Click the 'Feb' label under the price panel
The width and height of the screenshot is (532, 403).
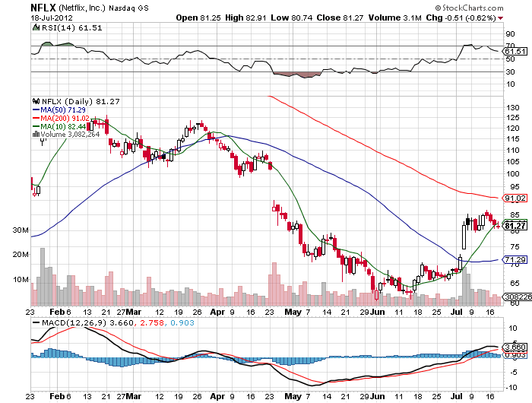[x=57, y=312]
